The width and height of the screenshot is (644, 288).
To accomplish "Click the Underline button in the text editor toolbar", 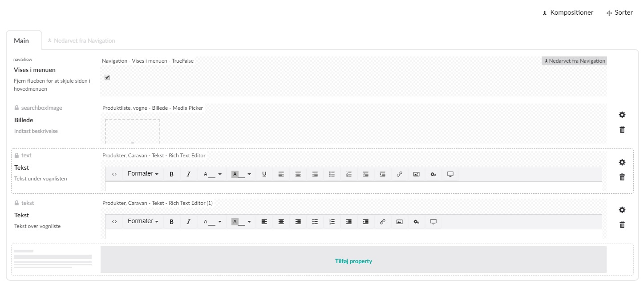I will click(x=264, y=174).
